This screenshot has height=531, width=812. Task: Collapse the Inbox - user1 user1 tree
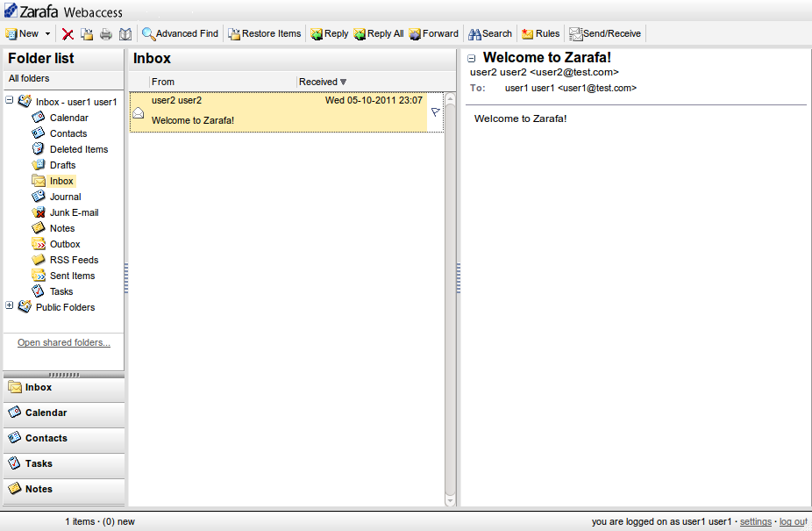[x=10, y=99]
